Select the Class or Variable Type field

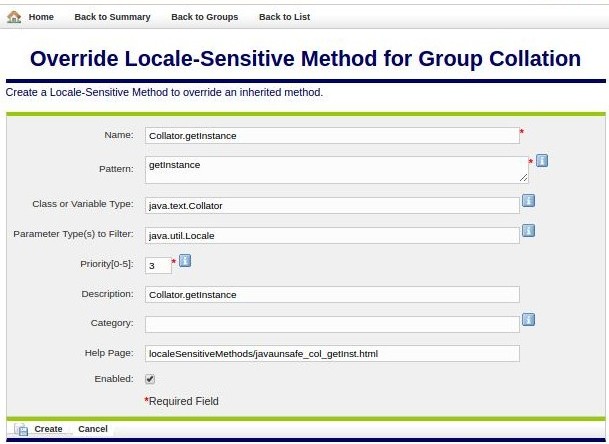coord(331,205)
